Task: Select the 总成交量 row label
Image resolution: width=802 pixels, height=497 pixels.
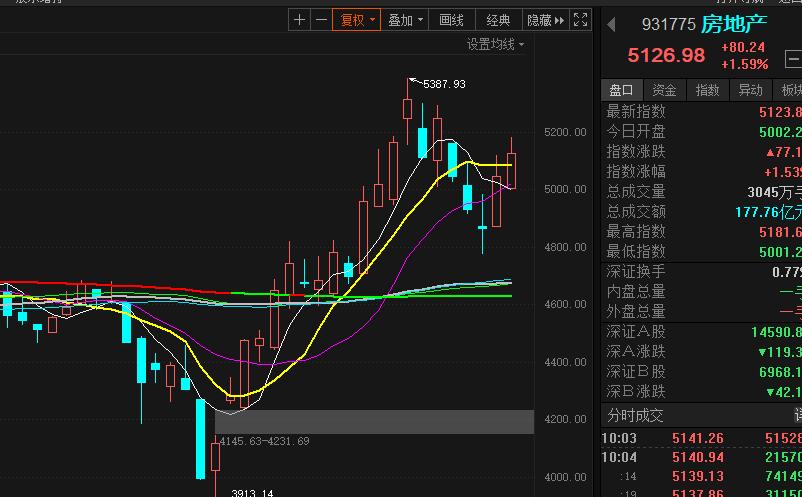Action: (636, 192)
